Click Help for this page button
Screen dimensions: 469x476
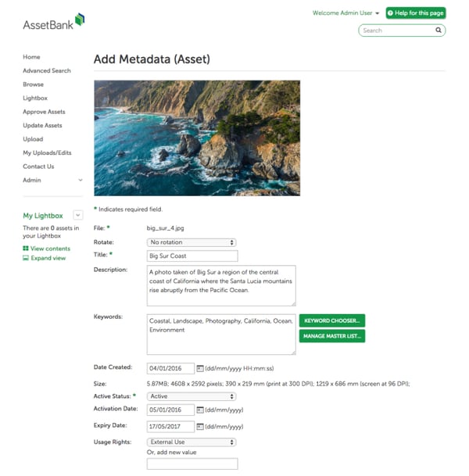[x=416, y=13]
